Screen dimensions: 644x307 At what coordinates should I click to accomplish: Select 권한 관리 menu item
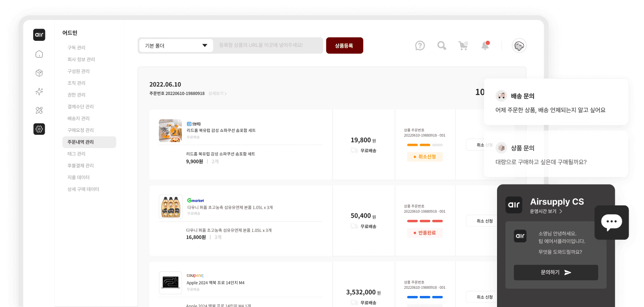(x=76, y=95)
